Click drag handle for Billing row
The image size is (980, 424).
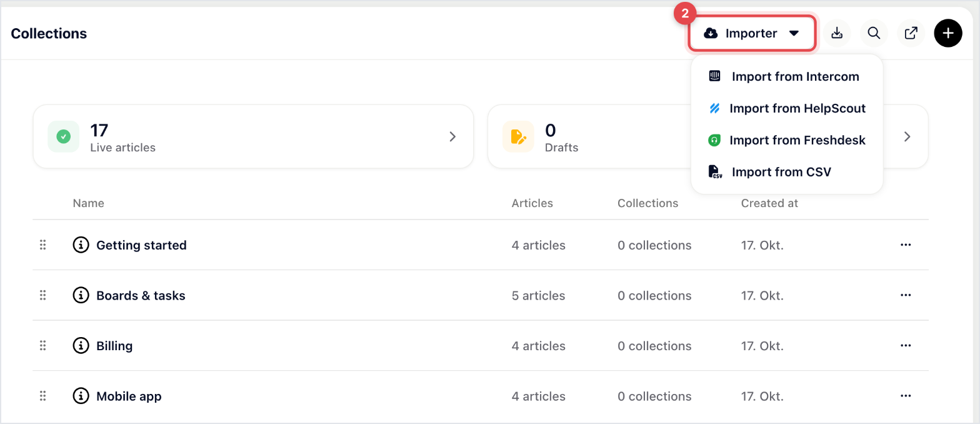pyautogui.click(x=43, y=346)
